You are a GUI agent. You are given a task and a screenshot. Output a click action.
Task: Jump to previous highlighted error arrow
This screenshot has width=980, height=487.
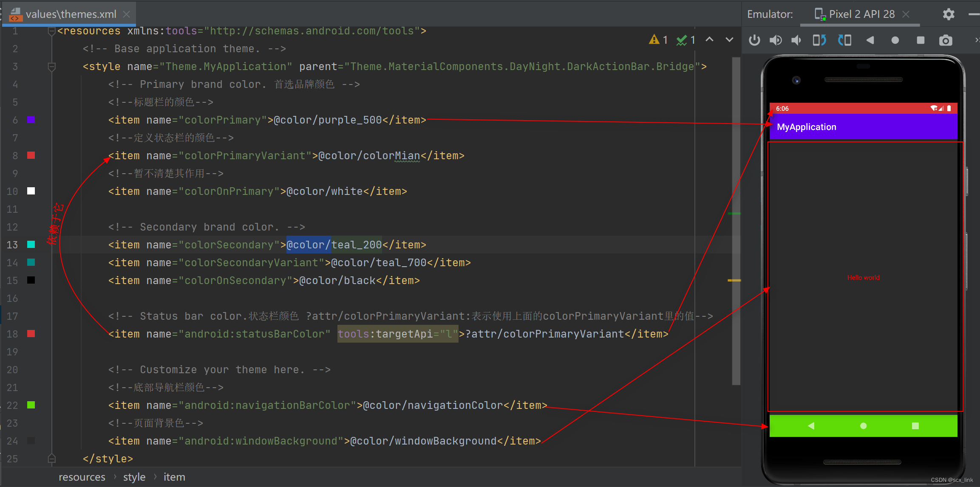pyautogui.click(x=709, y=39)
